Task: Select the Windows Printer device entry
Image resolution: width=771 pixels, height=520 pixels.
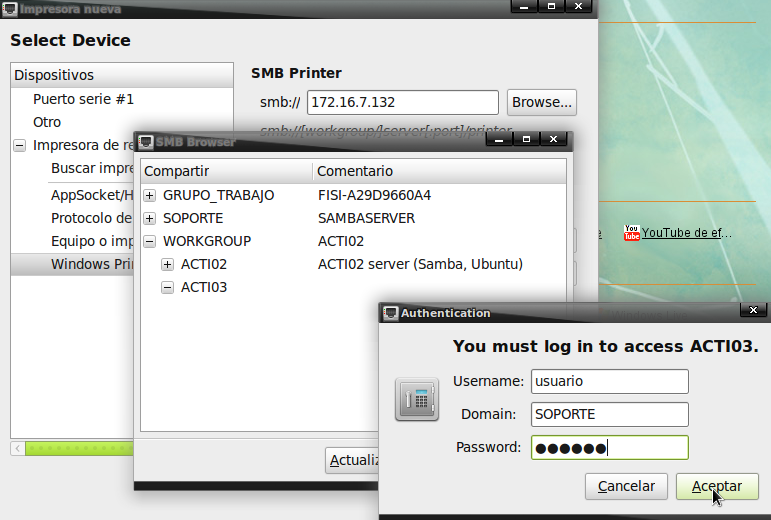Action: click(92, 264)
